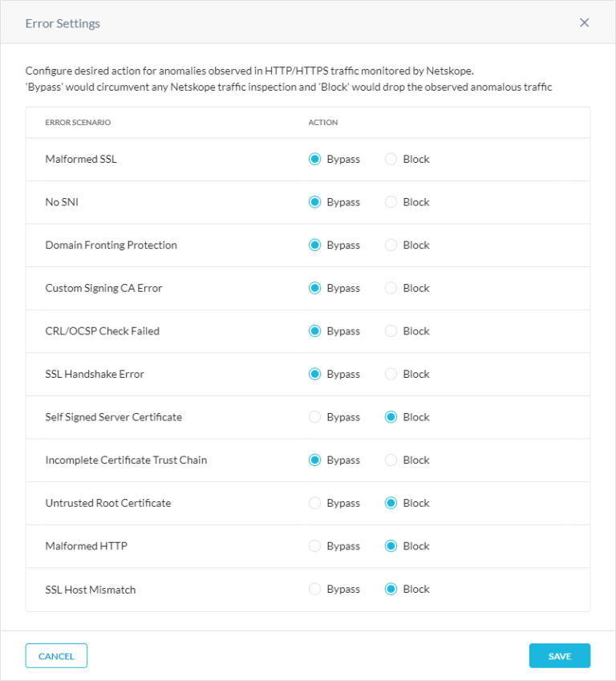Select Bypass for Malformed HTTP
The height and width of the screenshot is (681, 616).
pyautogui.click(x=315, y=545)
